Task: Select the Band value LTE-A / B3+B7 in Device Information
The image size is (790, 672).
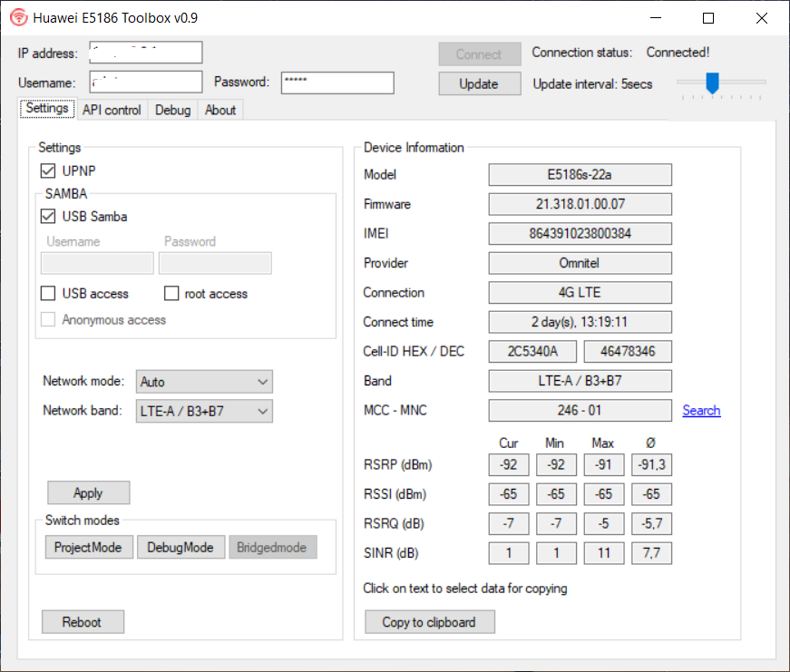Action: tap(580, 381)
